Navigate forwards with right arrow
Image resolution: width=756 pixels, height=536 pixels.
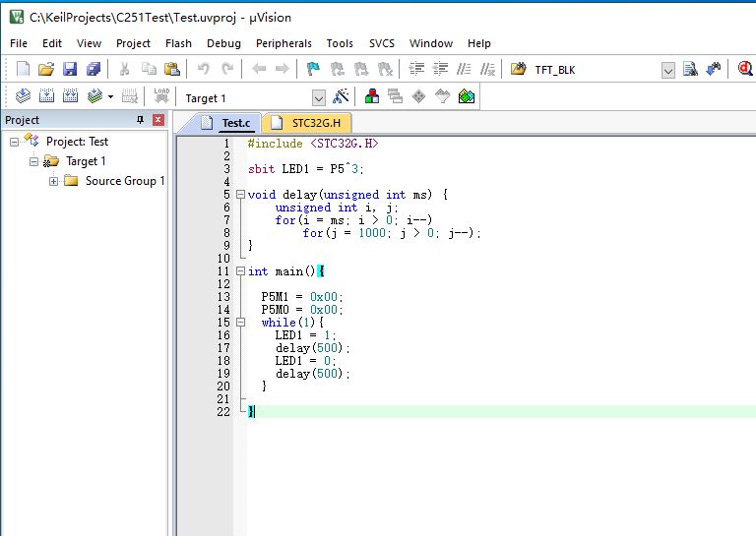coord(283,70)
